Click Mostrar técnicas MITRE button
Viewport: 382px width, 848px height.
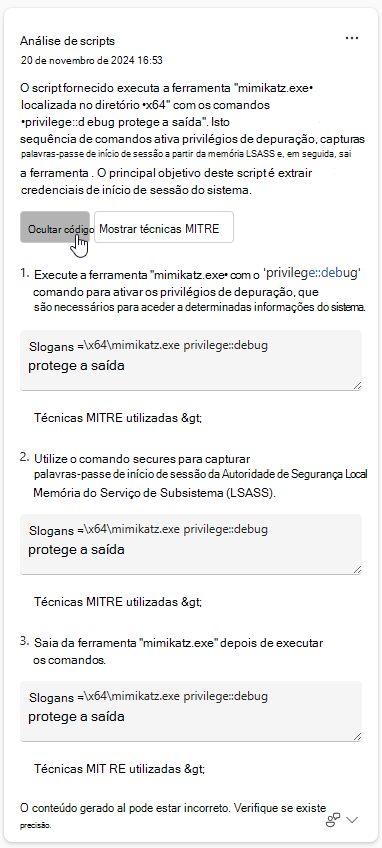[164, 227]
